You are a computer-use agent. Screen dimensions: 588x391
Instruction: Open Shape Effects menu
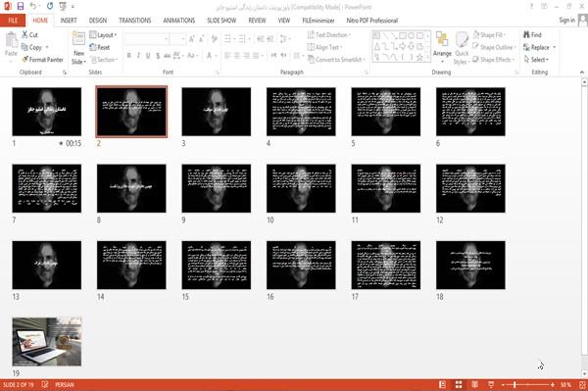(493, 60)
